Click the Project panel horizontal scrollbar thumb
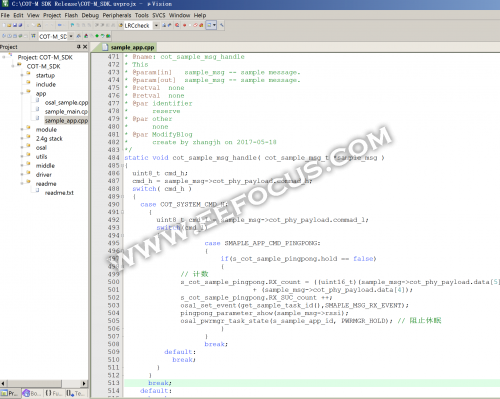 tap(34, 383)
